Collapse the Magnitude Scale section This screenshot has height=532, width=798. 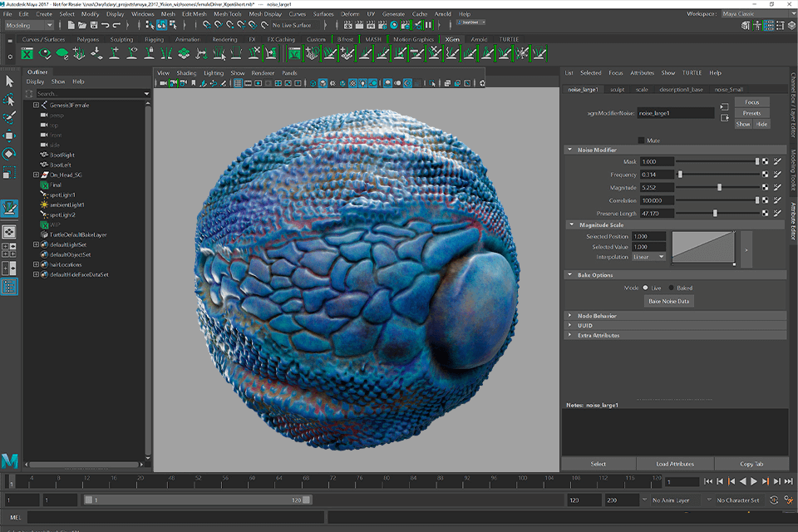pyautogui.click(x=572, y=224)
